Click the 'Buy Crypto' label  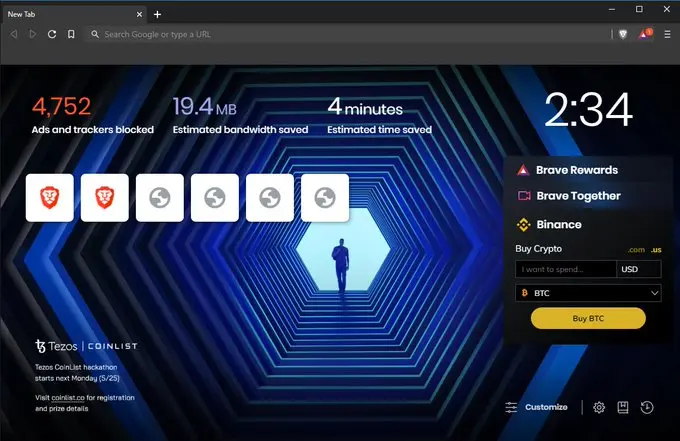tap(539, 249)
